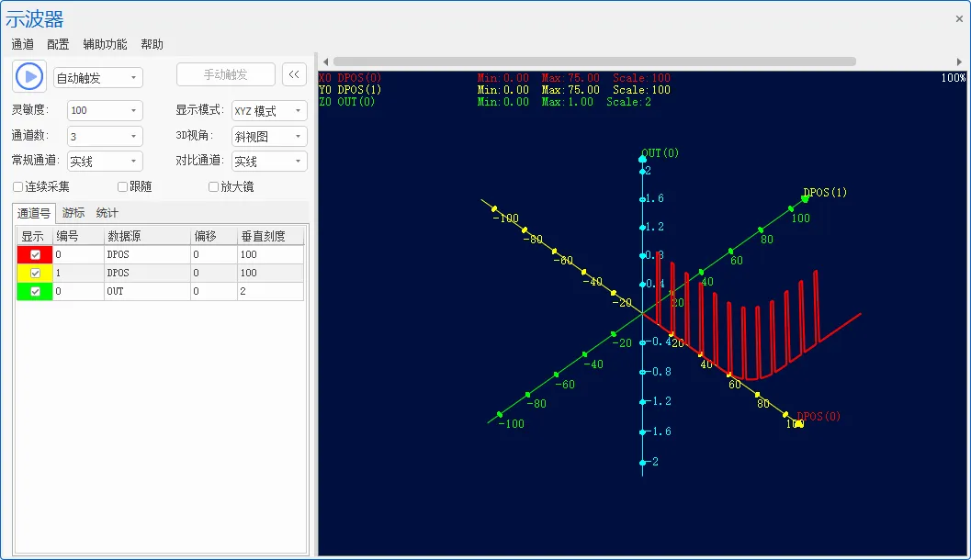
Task: Click the 手动触发 button
Action: [226, 75]
